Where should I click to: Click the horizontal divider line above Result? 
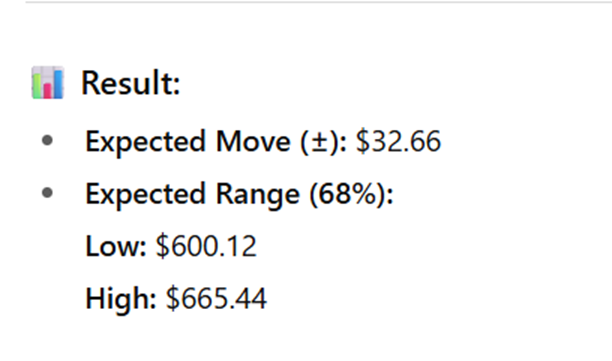[318, 2]
